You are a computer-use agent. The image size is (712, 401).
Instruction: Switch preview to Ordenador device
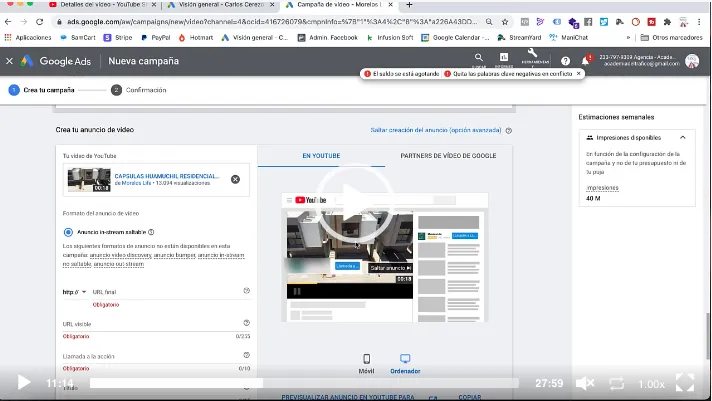405,364
